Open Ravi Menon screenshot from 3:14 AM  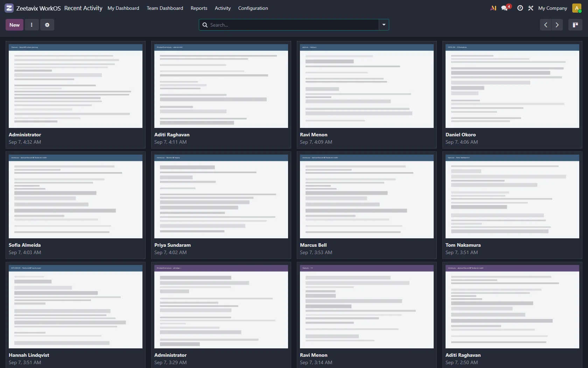tap(367, 307)
